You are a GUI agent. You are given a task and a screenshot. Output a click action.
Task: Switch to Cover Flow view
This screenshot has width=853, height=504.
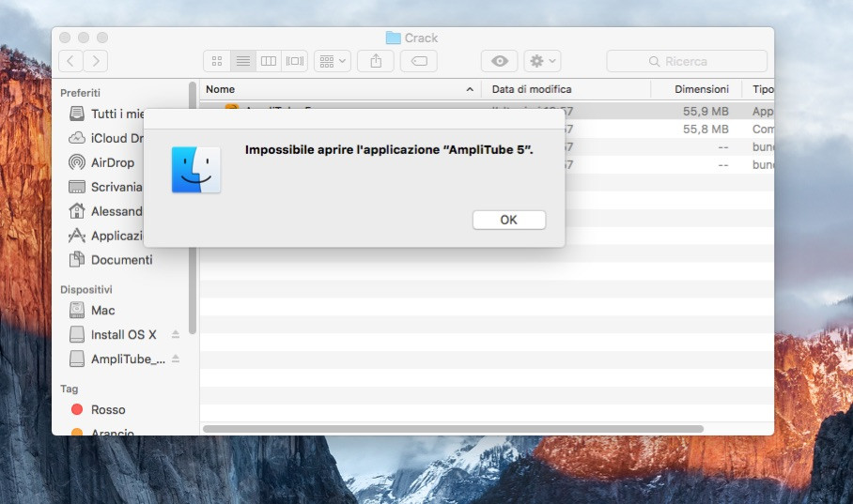pyautogui.click(x=295, y=61)
